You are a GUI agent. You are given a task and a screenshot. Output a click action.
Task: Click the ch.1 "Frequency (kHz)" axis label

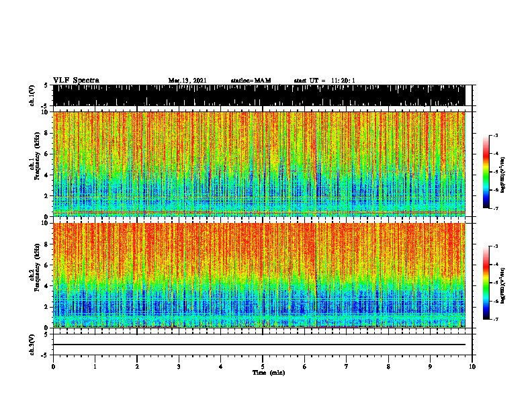pos(37,156)
